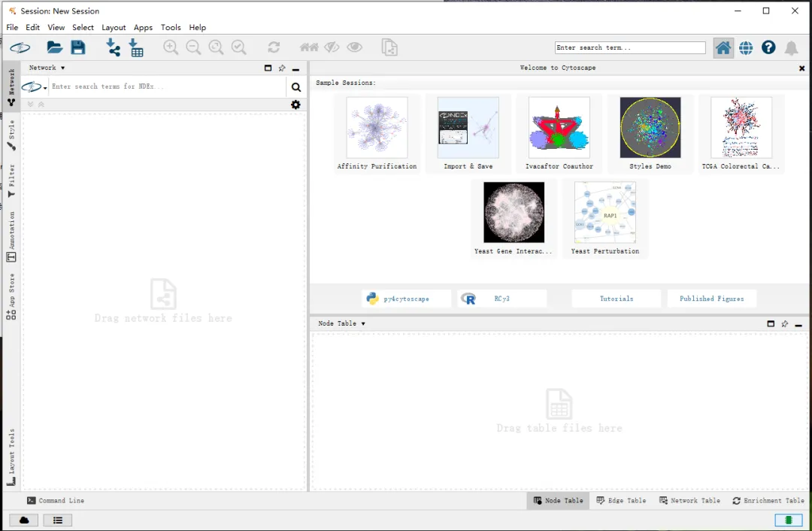Open py4cytoscape link button

[x=406, y=299]
